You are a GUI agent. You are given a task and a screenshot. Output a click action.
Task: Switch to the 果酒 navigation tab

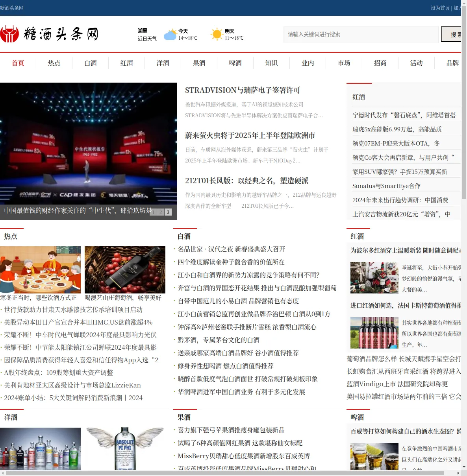point(199,63)
